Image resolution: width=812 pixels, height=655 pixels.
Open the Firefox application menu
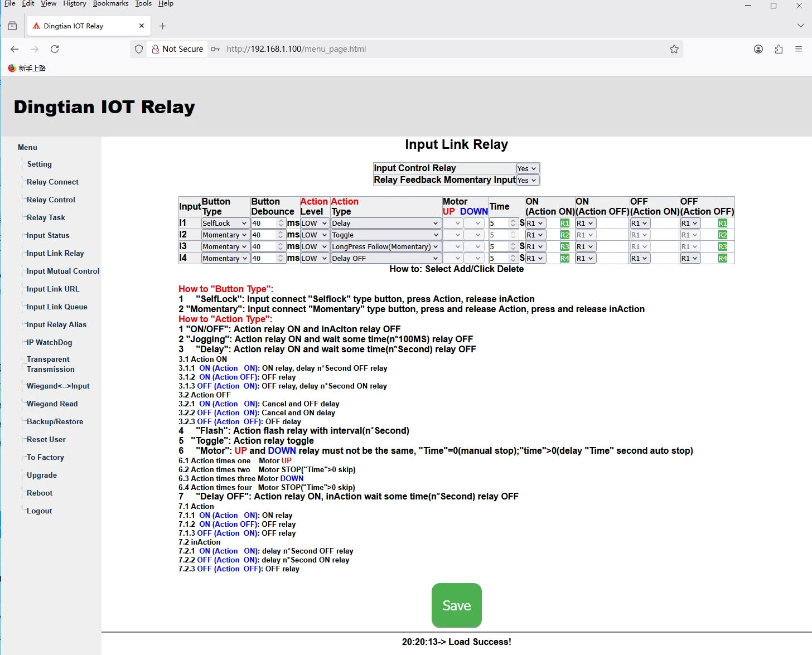coord(799,49)
